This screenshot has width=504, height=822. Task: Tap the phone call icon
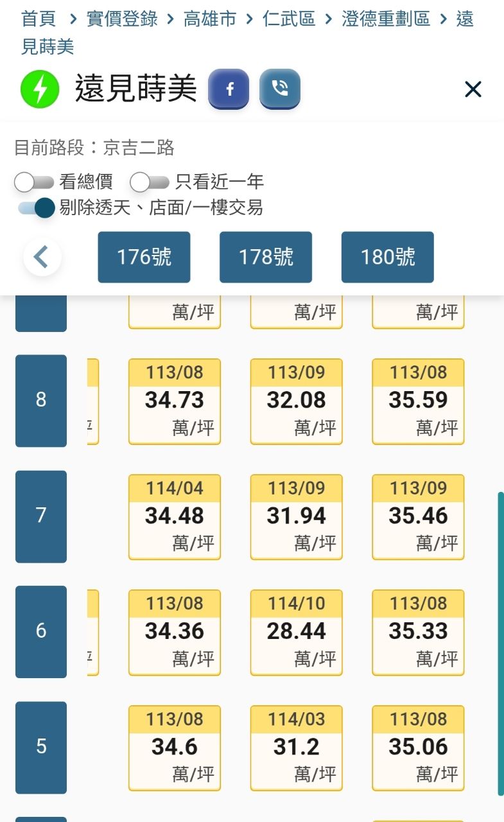pos(280,89)
